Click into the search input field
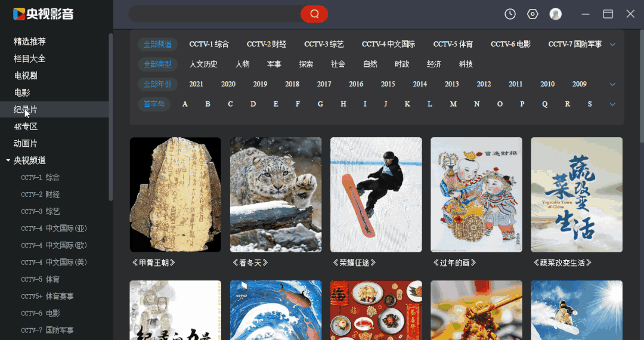 point(215,14)
